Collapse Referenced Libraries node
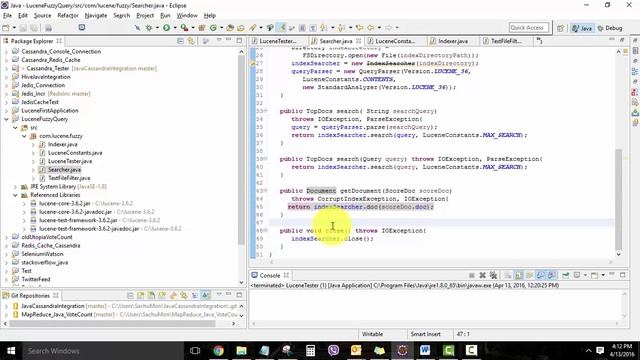The width and height of the screenshot is (640, 360). pyautogui.click(x=16, y=195)
